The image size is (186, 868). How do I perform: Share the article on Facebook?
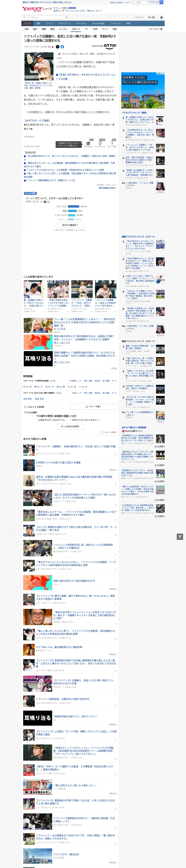62,47
